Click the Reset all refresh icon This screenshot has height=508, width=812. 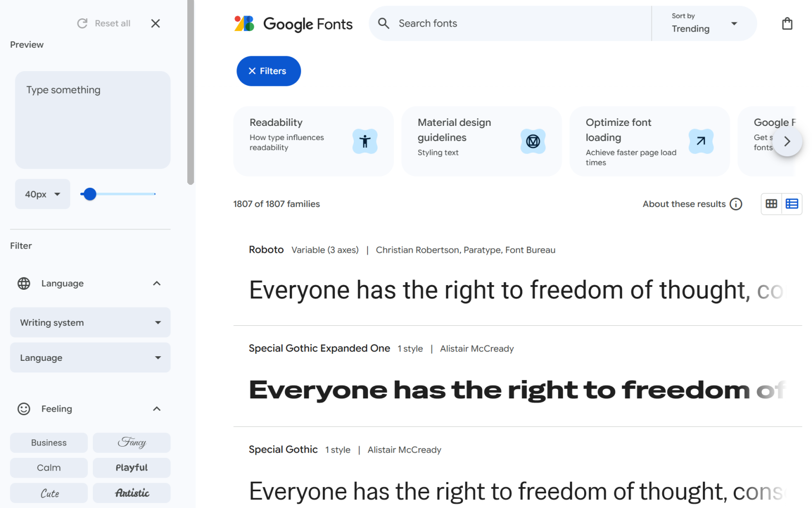coord(82,23)
